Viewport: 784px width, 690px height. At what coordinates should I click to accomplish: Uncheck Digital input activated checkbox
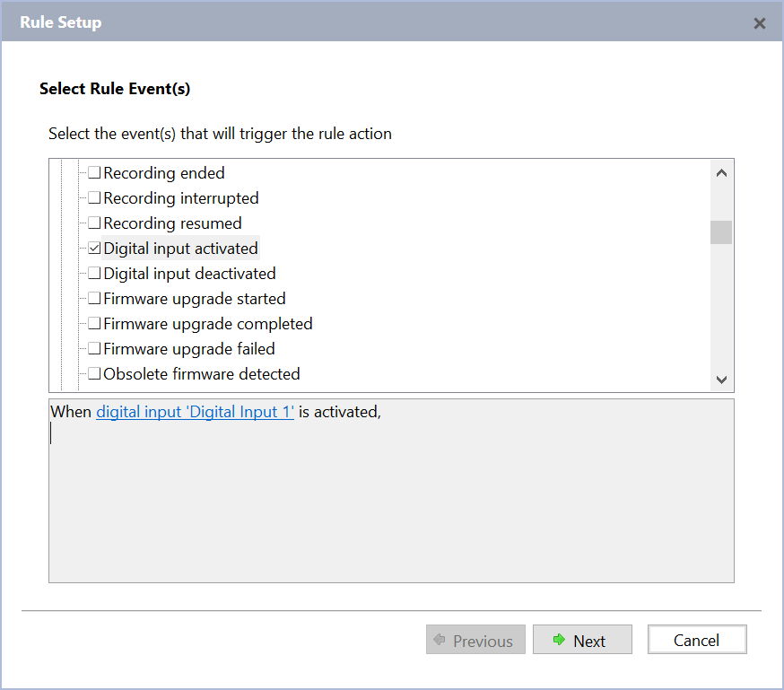(94, 249)
